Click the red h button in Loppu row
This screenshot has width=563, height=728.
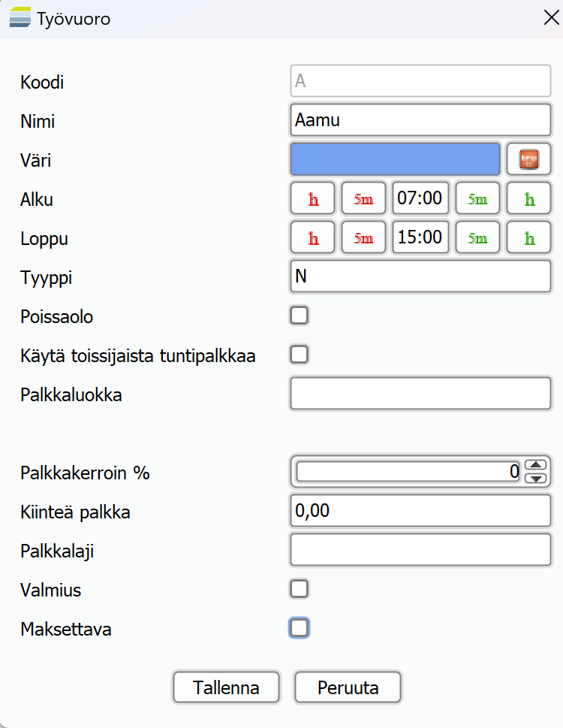(314, 238)
